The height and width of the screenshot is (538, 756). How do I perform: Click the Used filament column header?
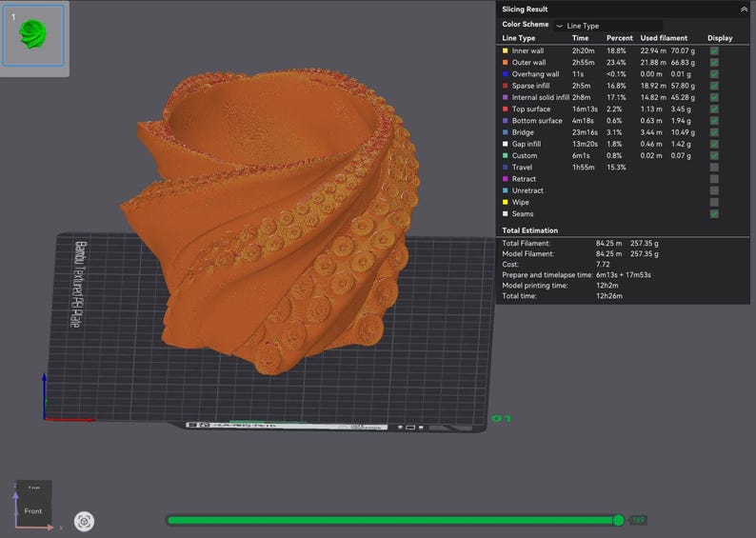coord(664,38)
